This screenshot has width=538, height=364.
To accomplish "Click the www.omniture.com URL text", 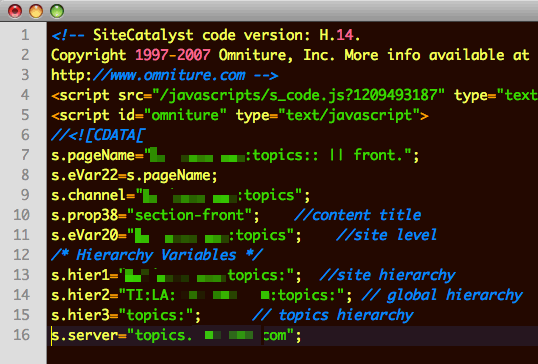I will [x=169, y=75].
